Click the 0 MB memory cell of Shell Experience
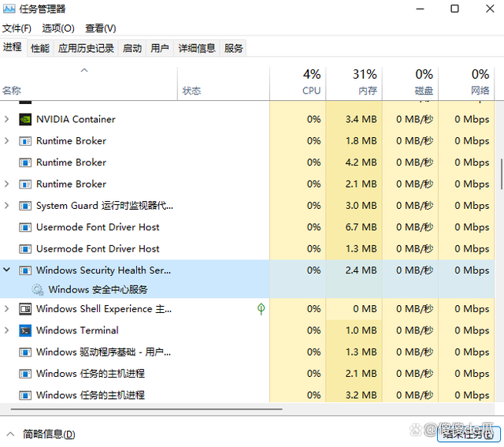Screen dimensions: 504x447 click(x=354, y=309)
